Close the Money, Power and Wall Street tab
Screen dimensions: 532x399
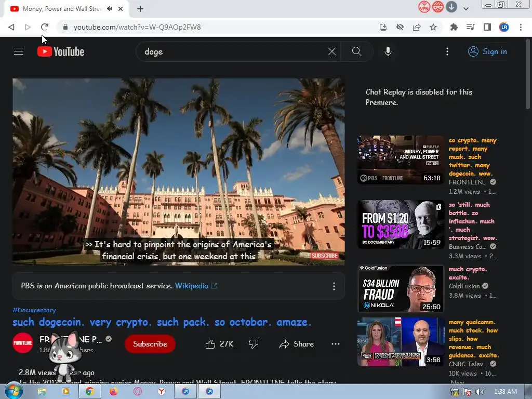pyautogui.click(x=121, y=9)
